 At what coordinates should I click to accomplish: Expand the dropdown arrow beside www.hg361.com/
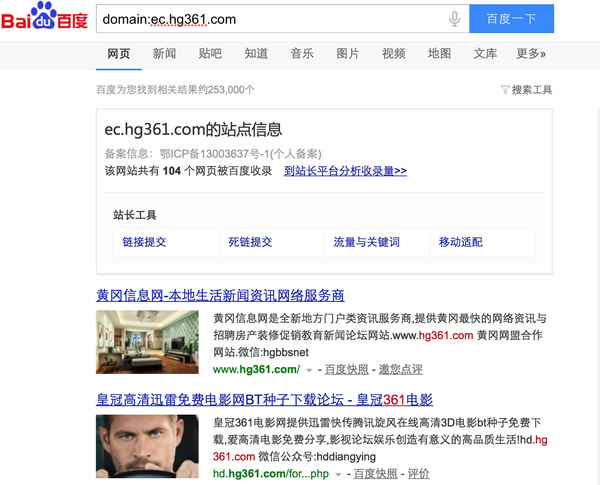[309, 370]
